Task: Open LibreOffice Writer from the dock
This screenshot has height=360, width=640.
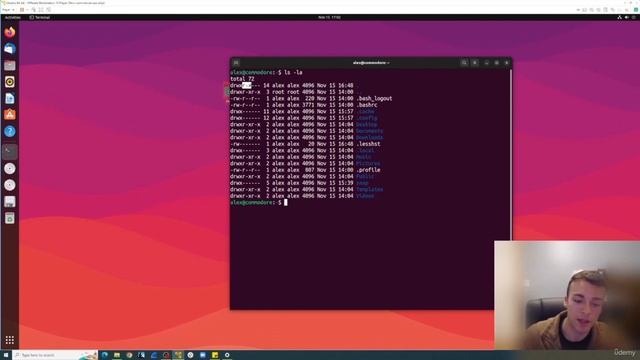Action: (10, 98)
